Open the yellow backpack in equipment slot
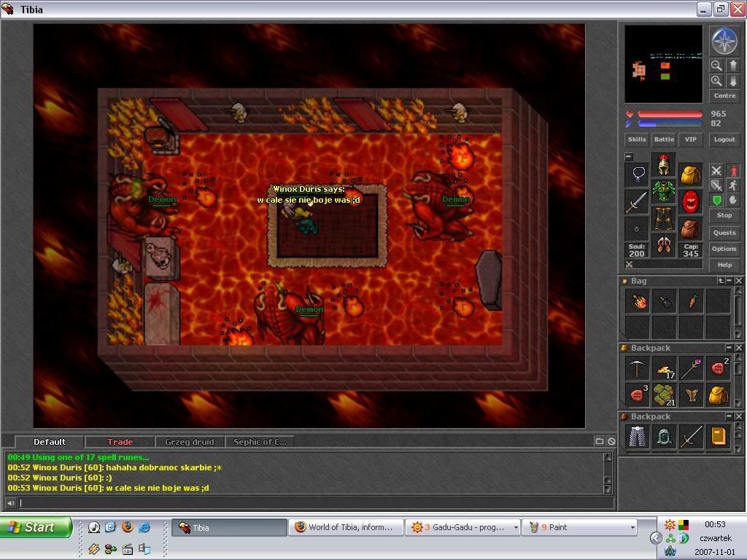This screenshot has height=560, width=747. 690,174
